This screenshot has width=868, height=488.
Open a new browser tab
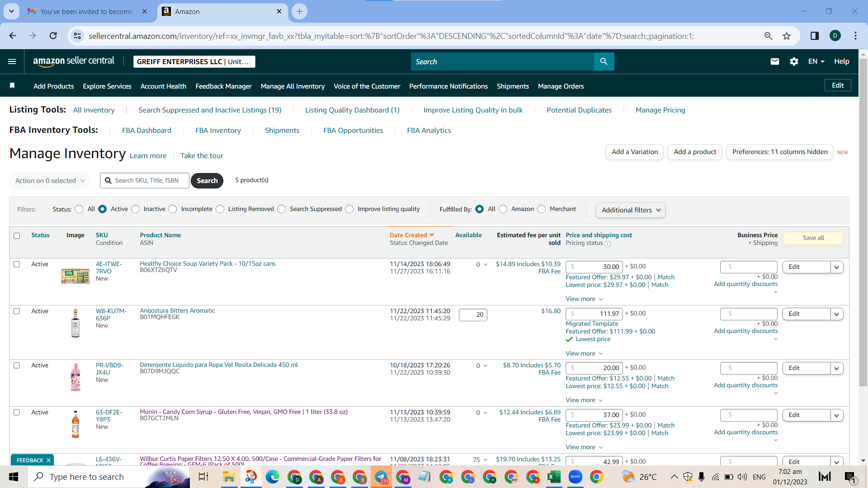(x=299, y=11)
